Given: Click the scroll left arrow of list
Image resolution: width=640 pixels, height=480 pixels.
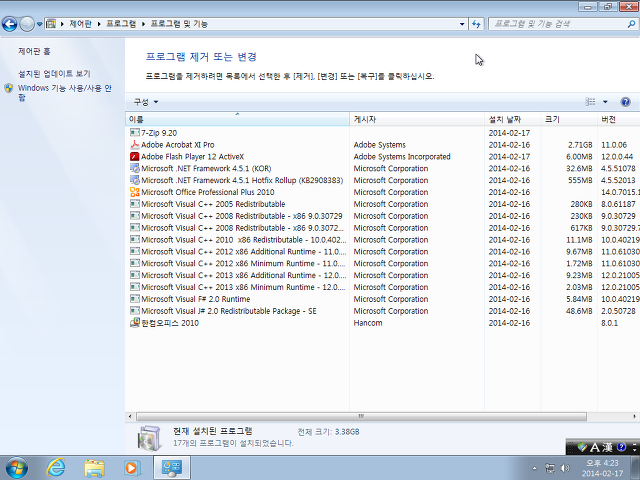Looking at the screenshot, I should click(130, 416).
